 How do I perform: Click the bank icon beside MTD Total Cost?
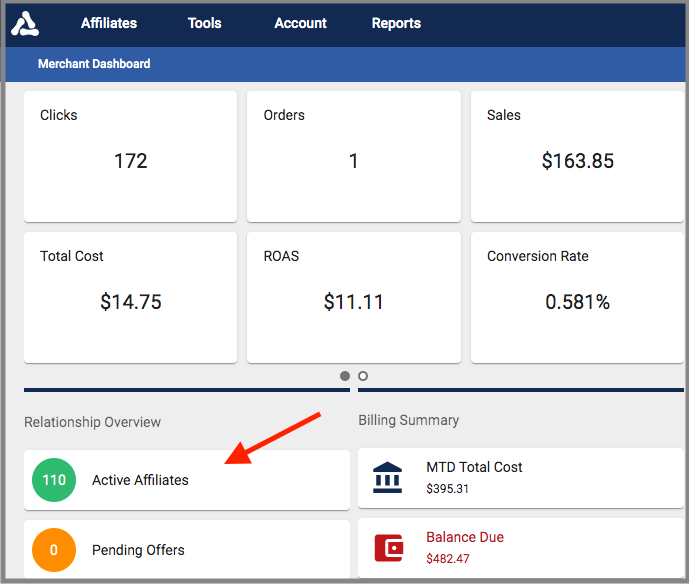coord(387,478)
